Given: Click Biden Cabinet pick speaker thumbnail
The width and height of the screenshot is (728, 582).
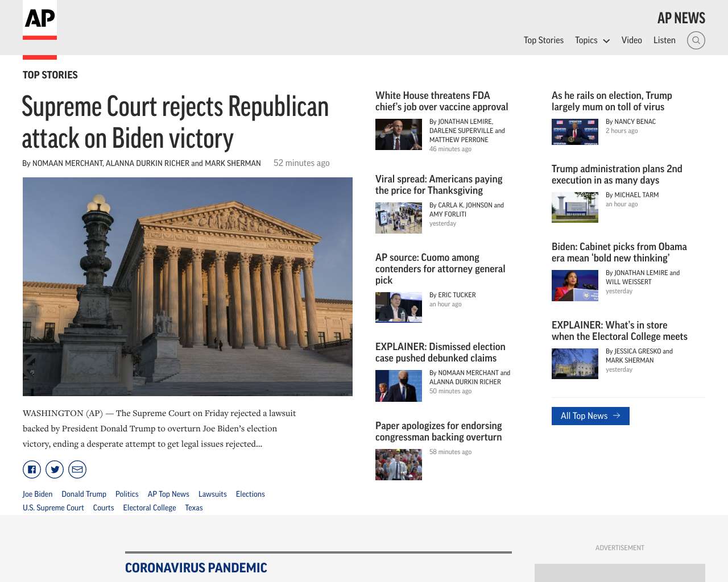Looking at the screenshot, I should click(x=575, y=285).
